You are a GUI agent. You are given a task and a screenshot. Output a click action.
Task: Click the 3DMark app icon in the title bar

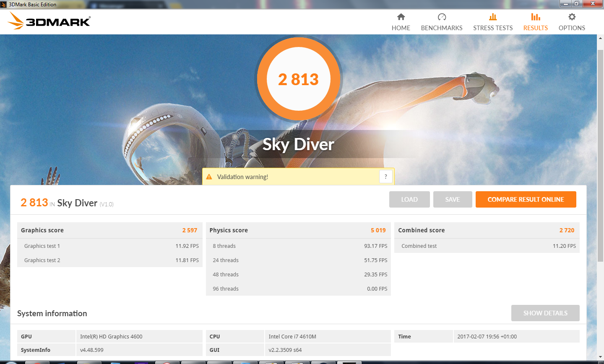(4, 4)
